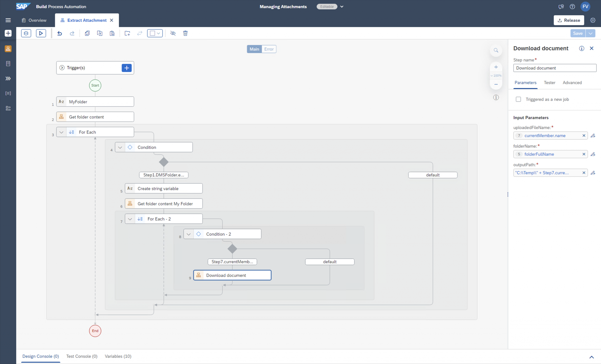Click the Release button
The height and width of the screenshot is (364, 601).
pos(569,20)
